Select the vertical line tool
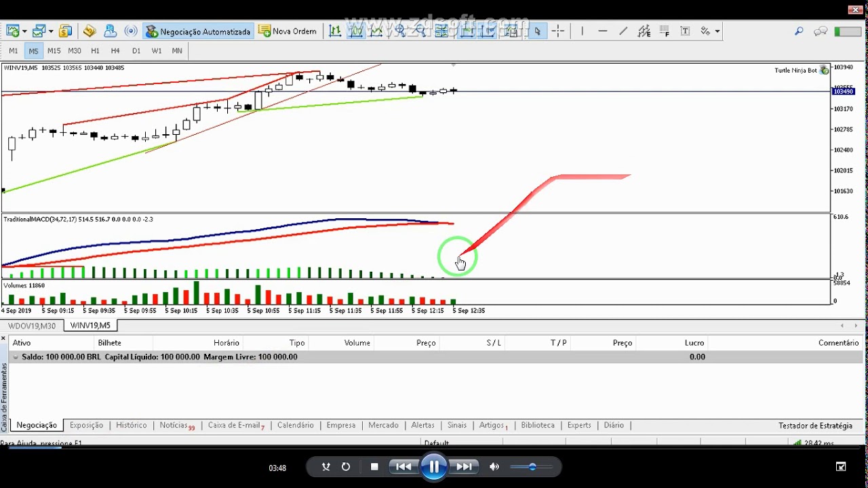This screenshot has height=488, width=868. pos(582,31)
